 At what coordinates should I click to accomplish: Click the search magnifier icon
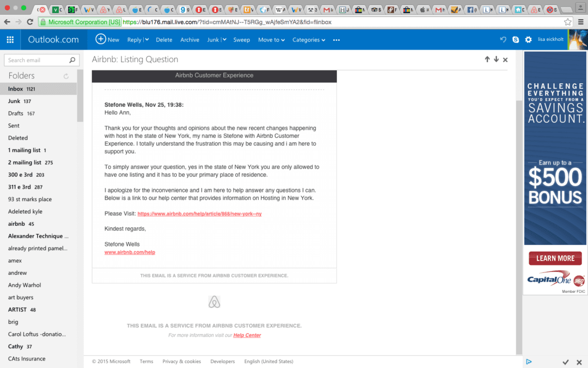(x=72, y=60)
